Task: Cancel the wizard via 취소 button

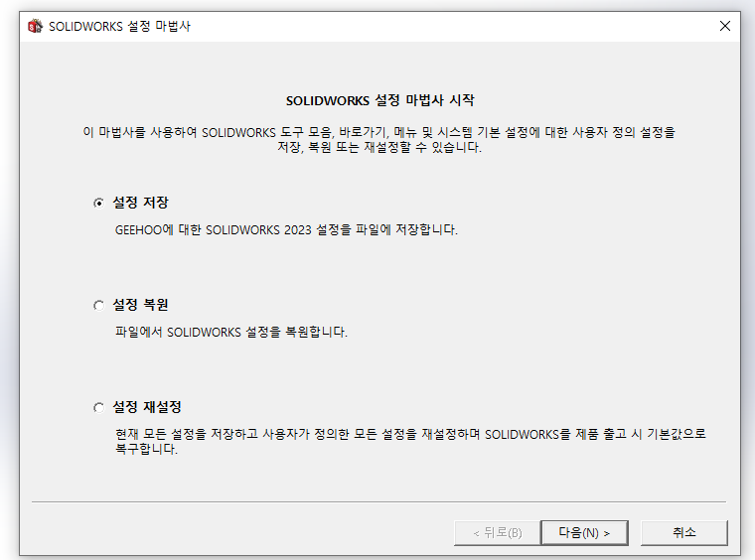Action: [683, 532]
